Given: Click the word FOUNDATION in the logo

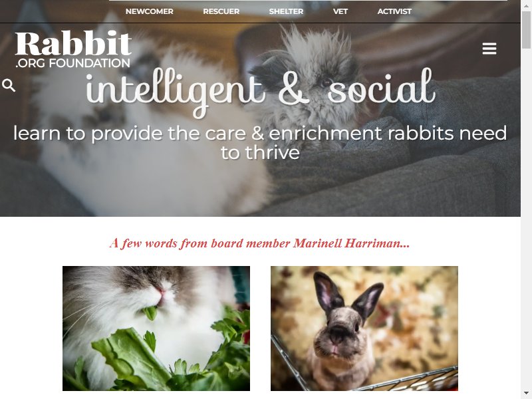Looking at the screenshot, I should point(92,63).
